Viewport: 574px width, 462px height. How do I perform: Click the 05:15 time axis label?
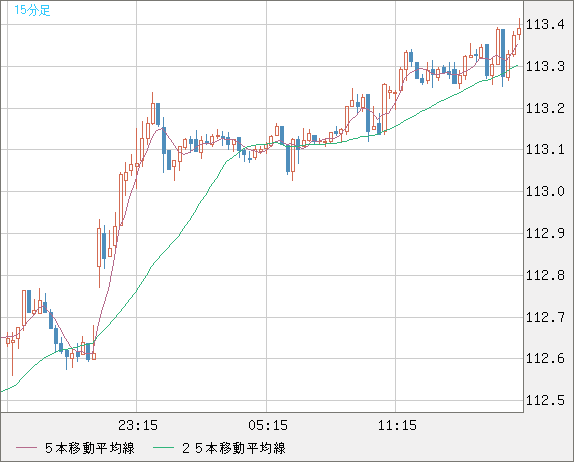(x=268, y=425)
